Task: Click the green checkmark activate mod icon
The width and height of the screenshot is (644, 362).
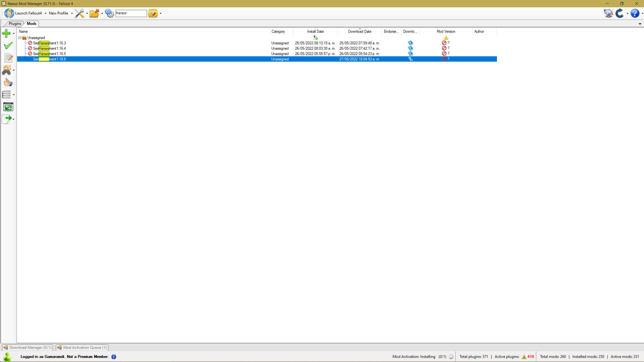Action: pos(8,46)
